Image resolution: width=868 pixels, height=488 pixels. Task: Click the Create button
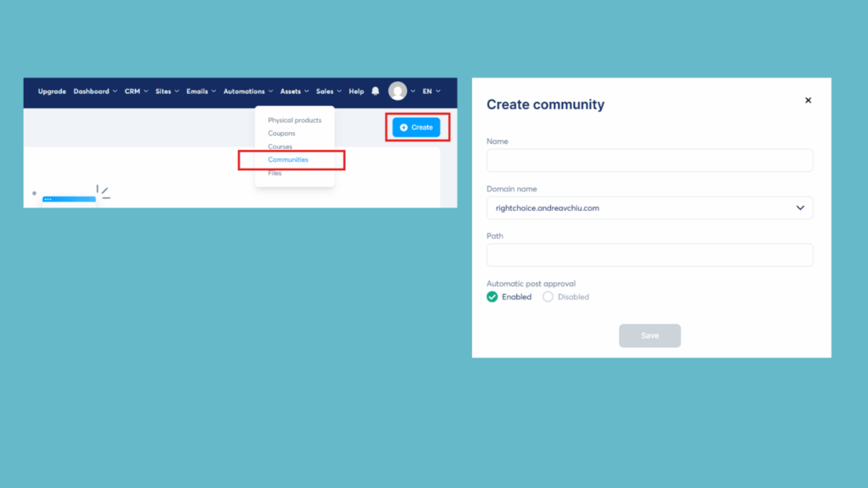(416, 127)
